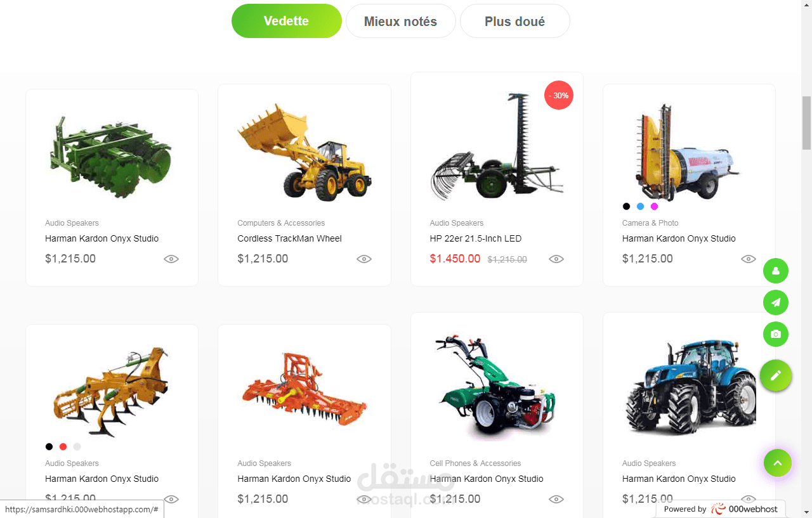
Task: Open the pencil edit floating button
Action: click(x=775, y=375)
